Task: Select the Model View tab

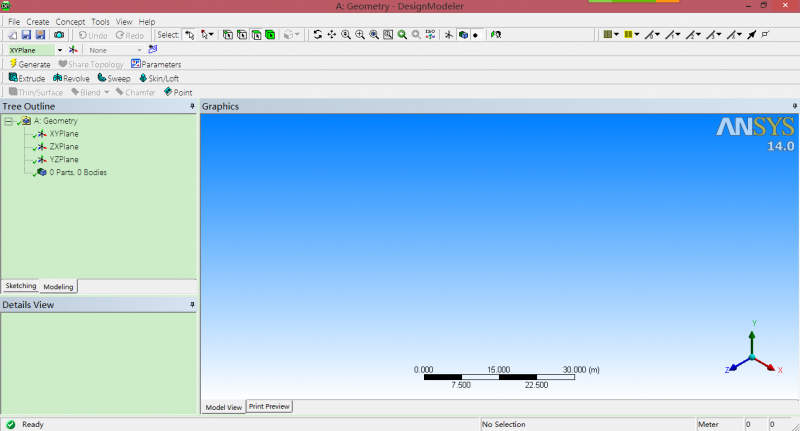Action: [x=223, y=407]
